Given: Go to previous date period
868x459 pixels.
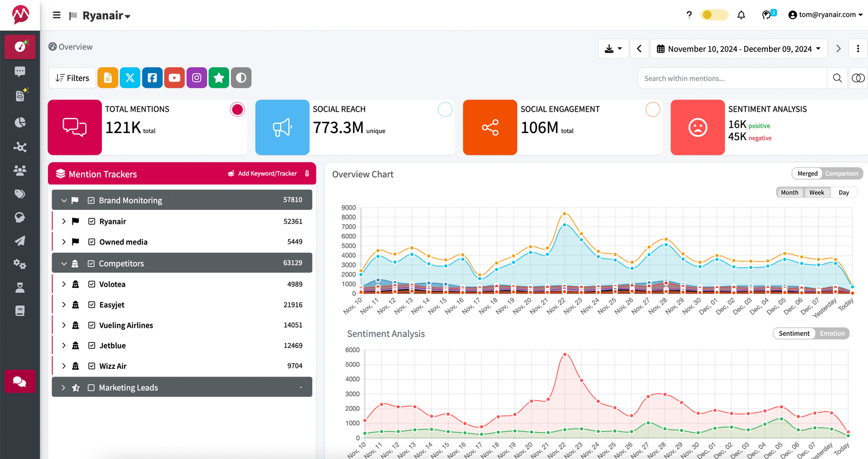Looking at the screenshot, I should 639,49.
